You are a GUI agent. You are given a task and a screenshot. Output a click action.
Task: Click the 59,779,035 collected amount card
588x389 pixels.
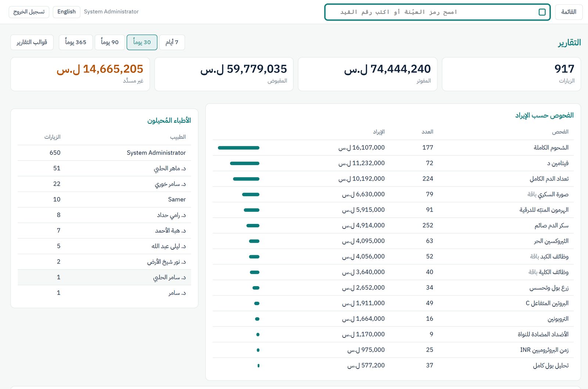224,74
